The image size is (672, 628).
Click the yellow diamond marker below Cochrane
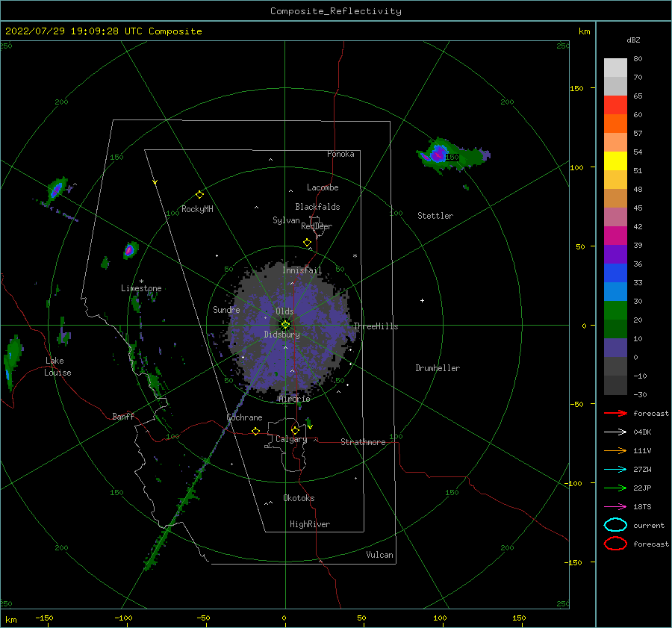pos(255,432)
